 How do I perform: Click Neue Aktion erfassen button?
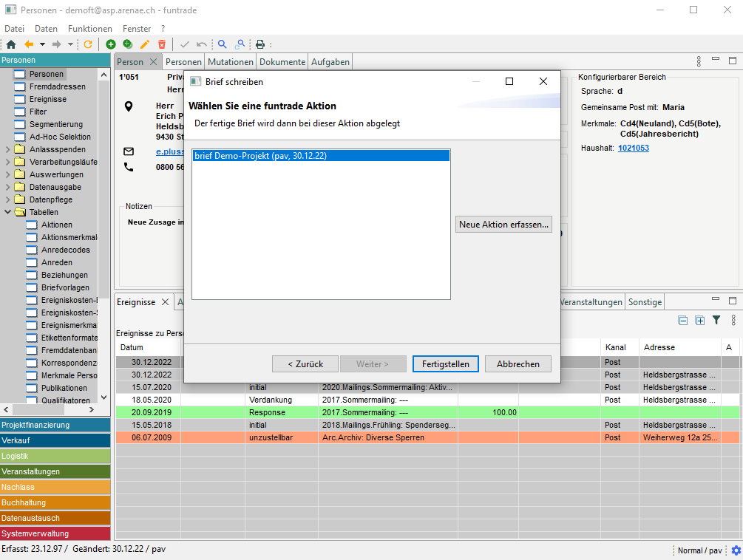click(504, 225)
